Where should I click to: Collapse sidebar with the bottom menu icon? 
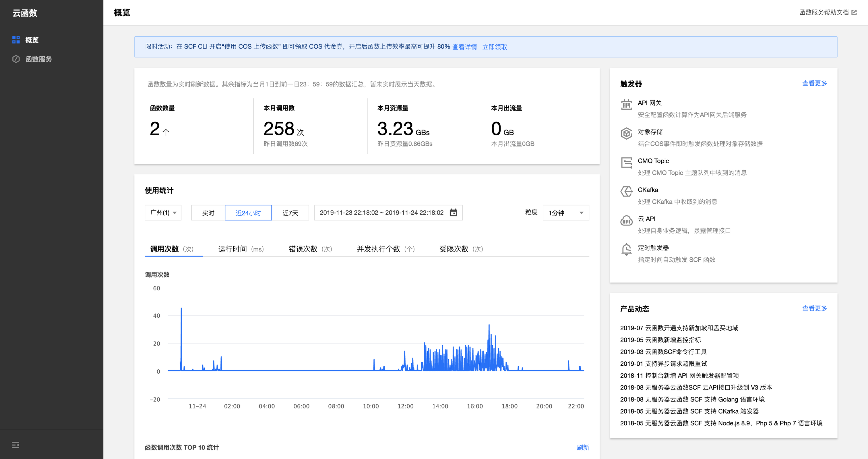[15, 445]
